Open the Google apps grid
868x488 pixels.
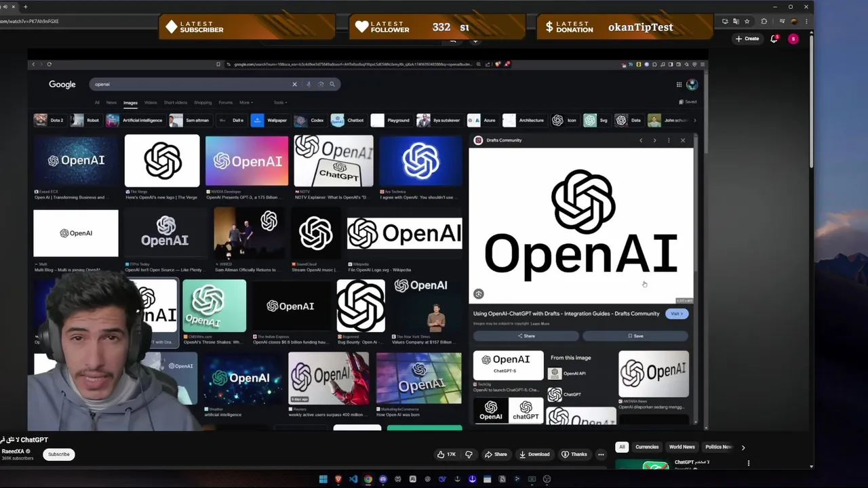[679, 85]
